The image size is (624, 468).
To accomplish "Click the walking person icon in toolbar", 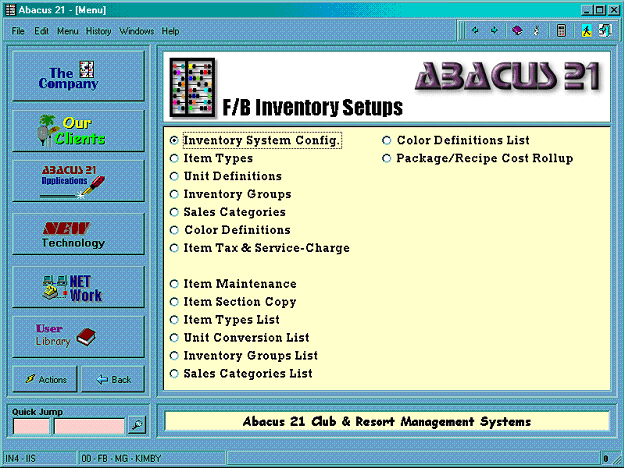I will [586, 31].
